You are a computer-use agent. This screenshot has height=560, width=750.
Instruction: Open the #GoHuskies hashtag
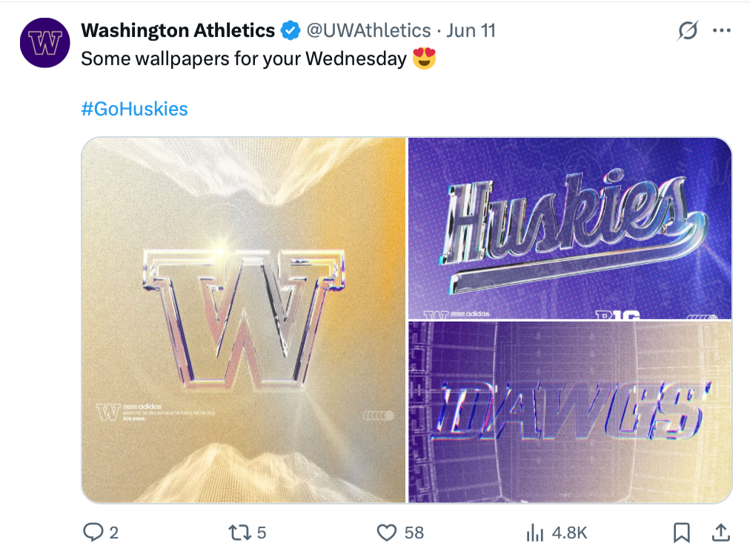pyautogui.click(x=134, y=109)
